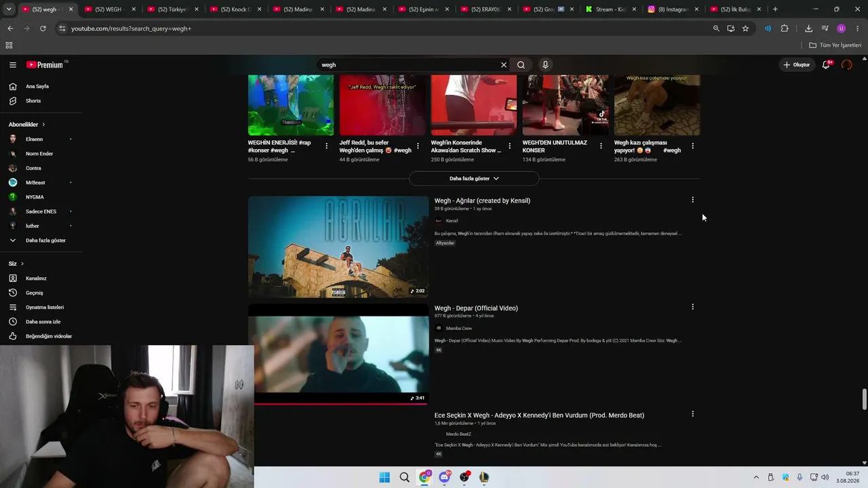Open Merdo BeatZ channel link

(x=458, y=434)
